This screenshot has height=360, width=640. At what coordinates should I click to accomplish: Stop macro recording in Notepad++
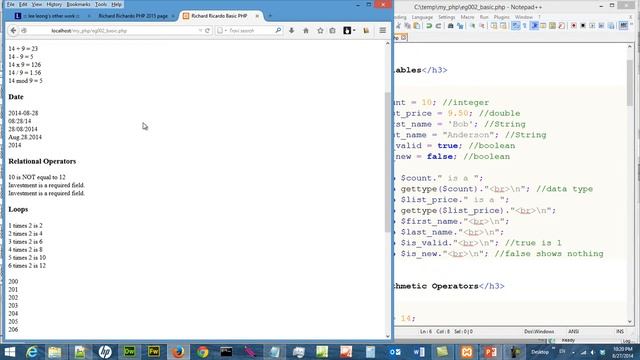click(x=583, y=26)
